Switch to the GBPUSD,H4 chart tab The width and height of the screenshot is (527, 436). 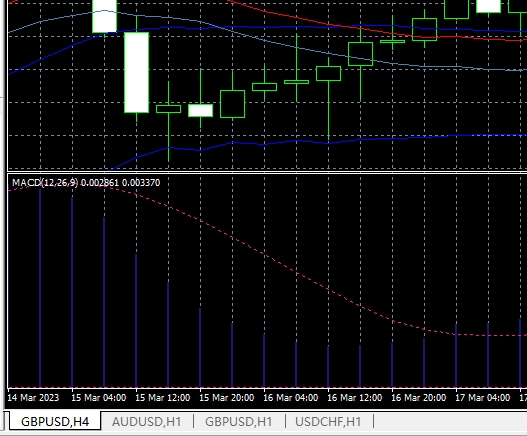click(55, 421)
